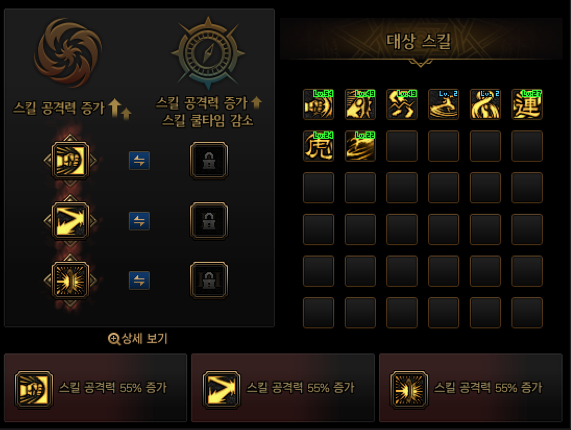The image size is (571, 430).
Task: Open the burst skill 55% 증가 card
Action: tap(471, 387)
